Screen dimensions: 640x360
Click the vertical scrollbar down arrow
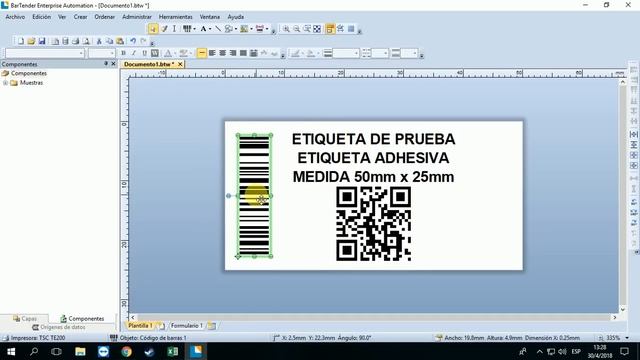623,309
